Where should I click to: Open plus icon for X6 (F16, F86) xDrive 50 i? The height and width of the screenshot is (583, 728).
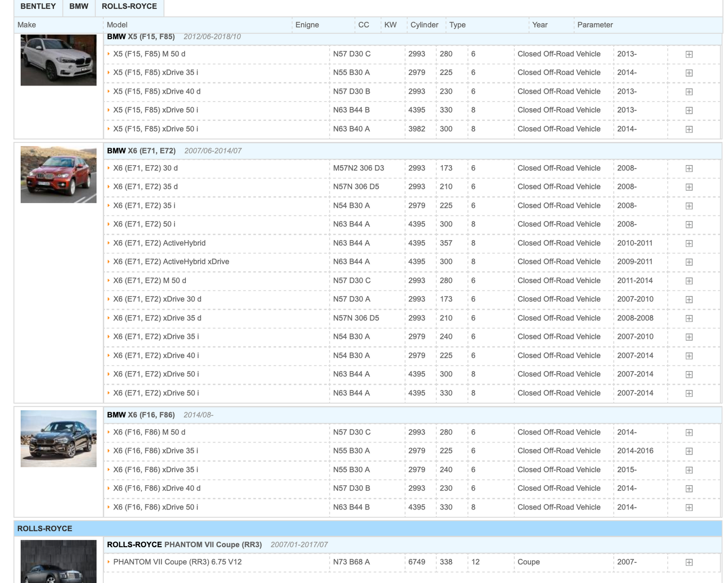[689, 507]
